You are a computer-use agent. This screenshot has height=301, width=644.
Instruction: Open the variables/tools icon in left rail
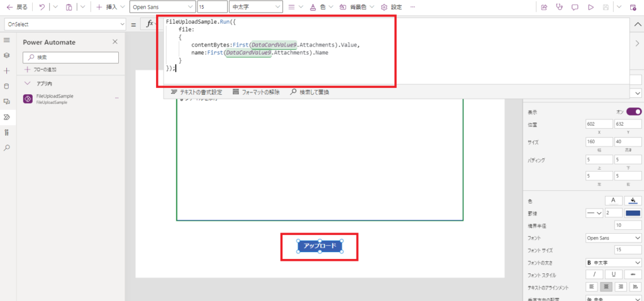pos(6,132)
